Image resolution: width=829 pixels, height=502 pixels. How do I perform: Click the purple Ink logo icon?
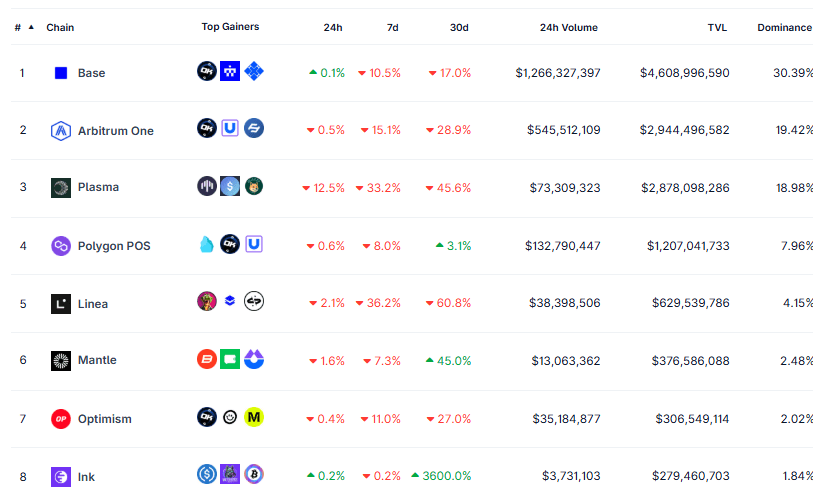pyautogui.click(x=61, y=477)
